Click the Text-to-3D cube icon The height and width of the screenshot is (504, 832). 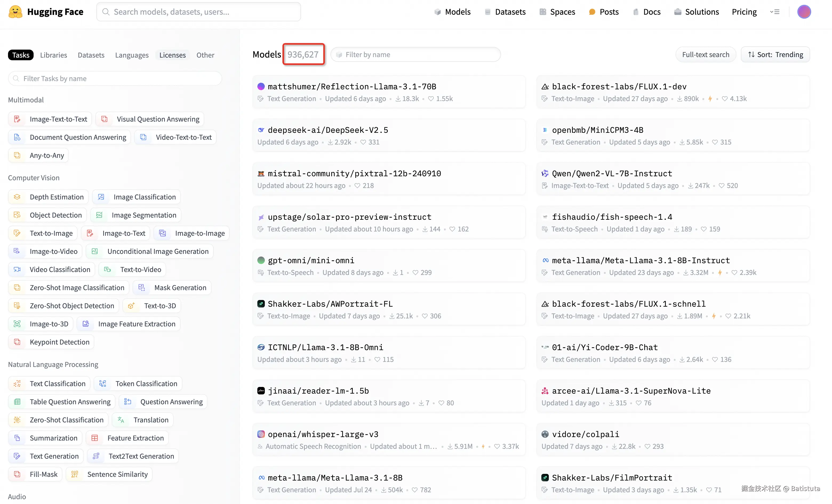[131, 306]
